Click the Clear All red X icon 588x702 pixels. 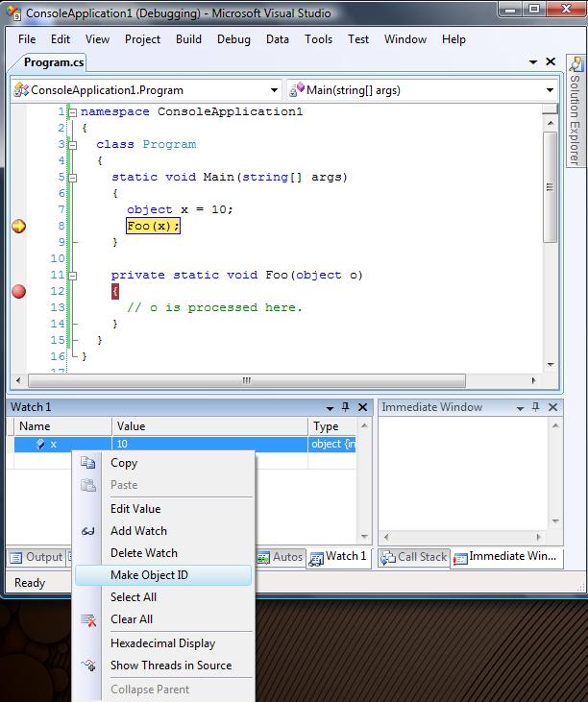point(88,619)
